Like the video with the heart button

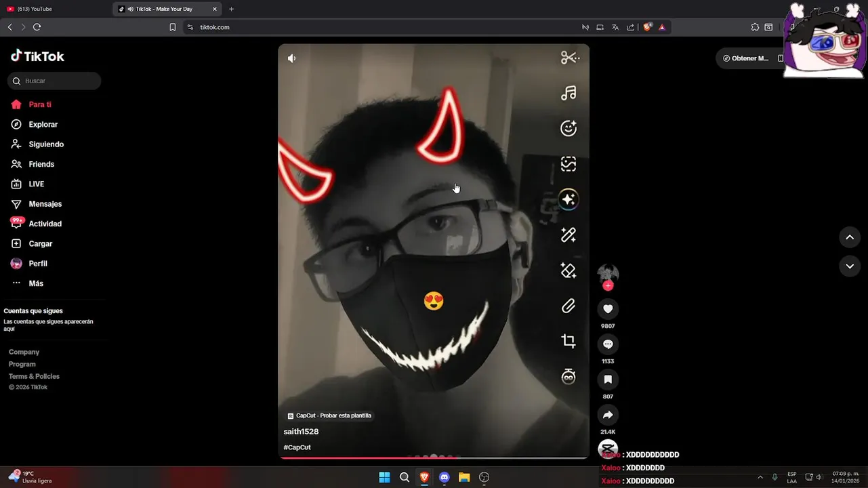click(x=608, y=309)
